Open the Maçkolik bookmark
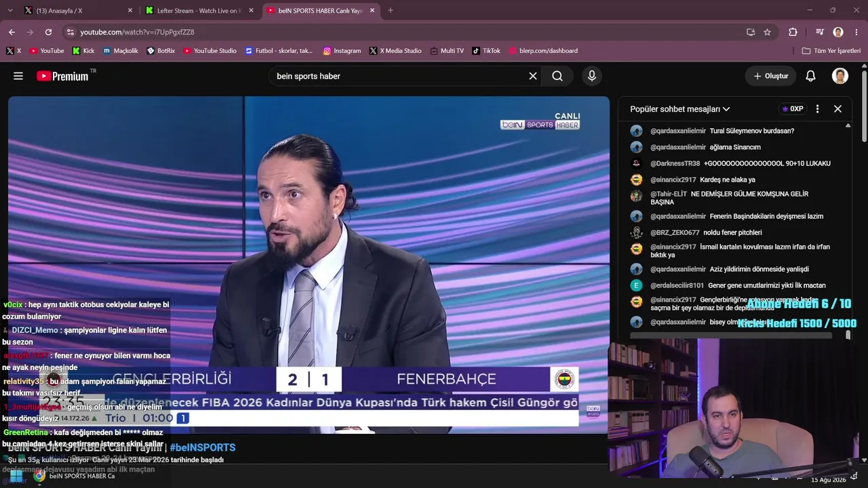The image size is (868, 488). point(120,51)
